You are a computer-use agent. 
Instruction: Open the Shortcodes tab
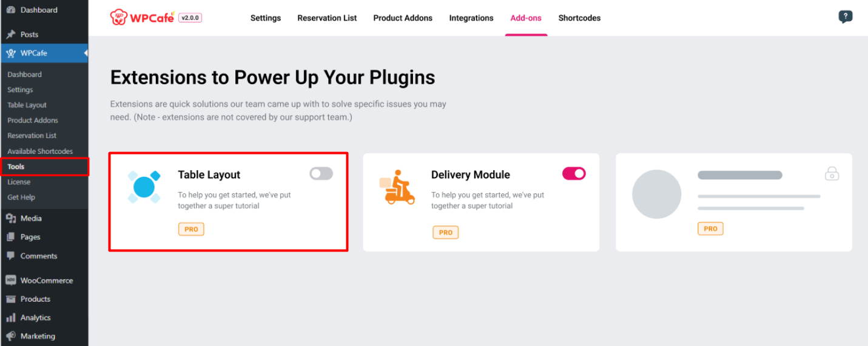(x=579, y=18)
